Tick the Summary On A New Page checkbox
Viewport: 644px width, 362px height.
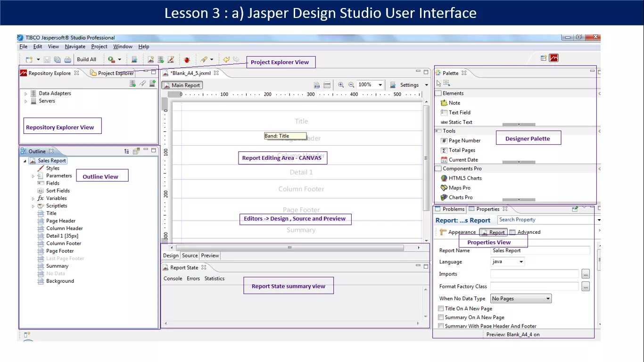[441, 317]
